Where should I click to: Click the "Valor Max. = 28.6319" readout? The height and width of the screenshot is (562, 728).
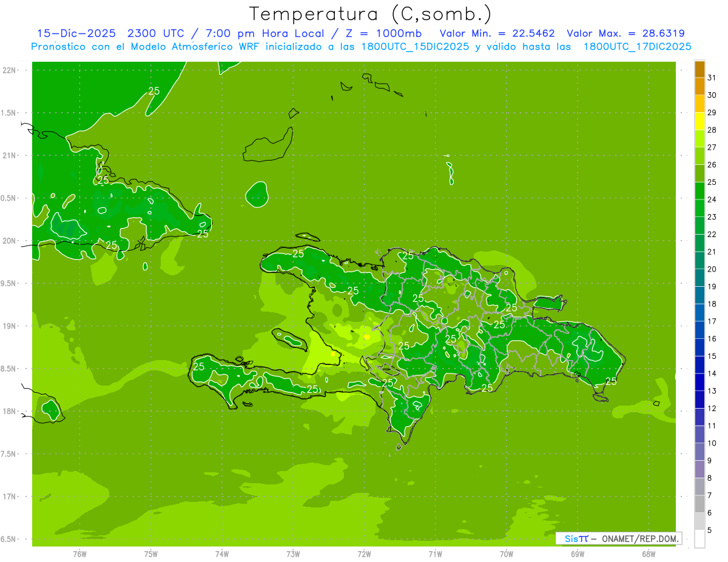[x=625, y=33]
